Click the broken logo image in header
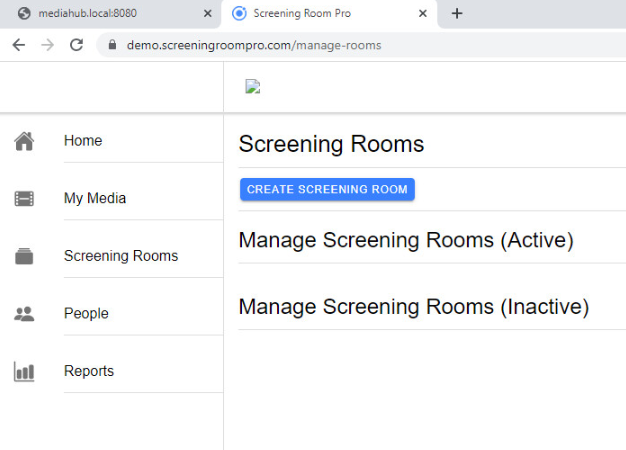This screenshot has width=626, height=450. coord(253,87)
